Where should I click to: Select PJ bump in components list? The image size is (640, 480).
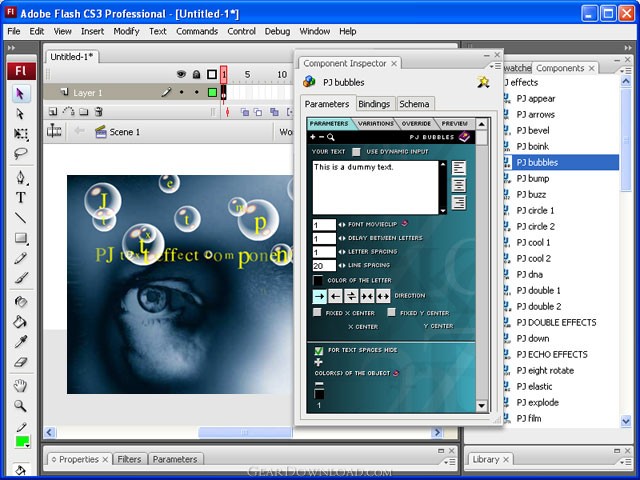click(x=532, y=178)
